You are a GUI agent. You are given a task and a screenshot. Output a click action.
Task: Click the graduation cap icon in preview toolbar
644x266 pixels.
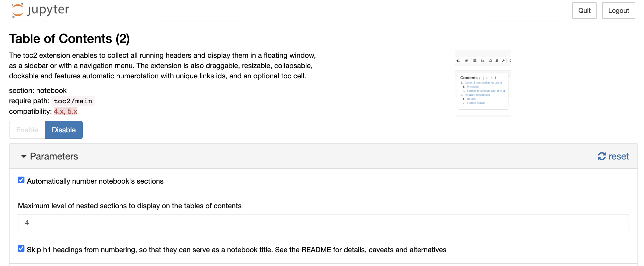[467, 61]
